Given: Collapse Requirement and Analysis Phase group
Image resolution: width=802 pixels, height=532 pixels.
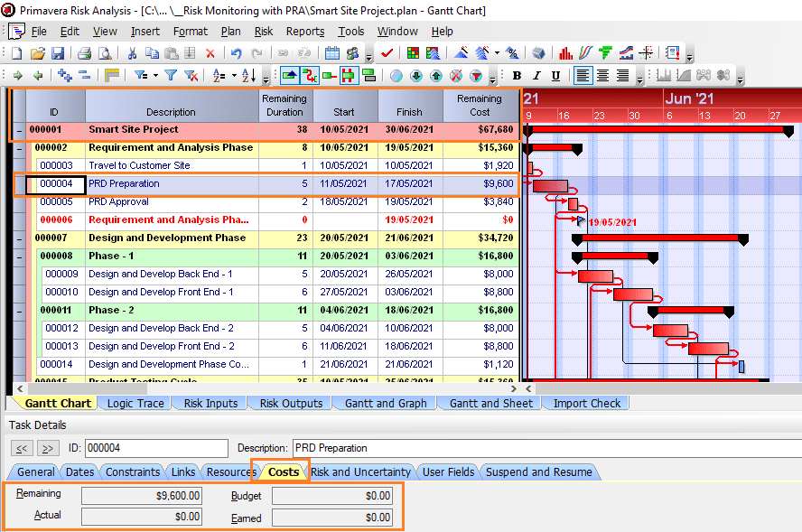Looking at the screenshot, I should [20, 149].
